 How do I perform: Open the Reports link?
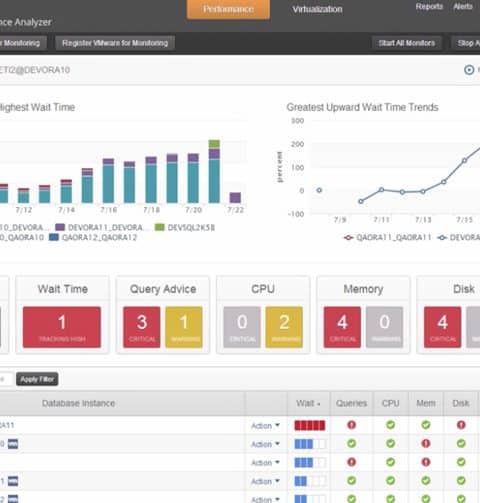point(429,6)
